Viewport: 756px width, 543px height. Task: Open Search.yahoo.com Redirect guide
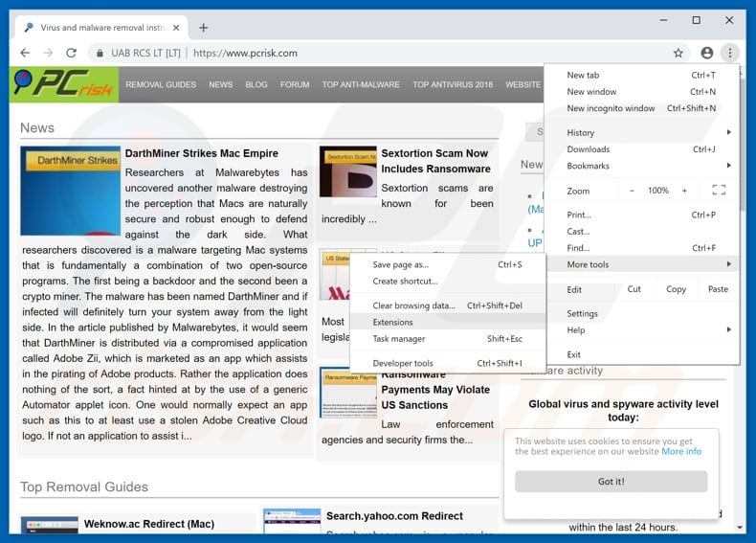(394, 516)
